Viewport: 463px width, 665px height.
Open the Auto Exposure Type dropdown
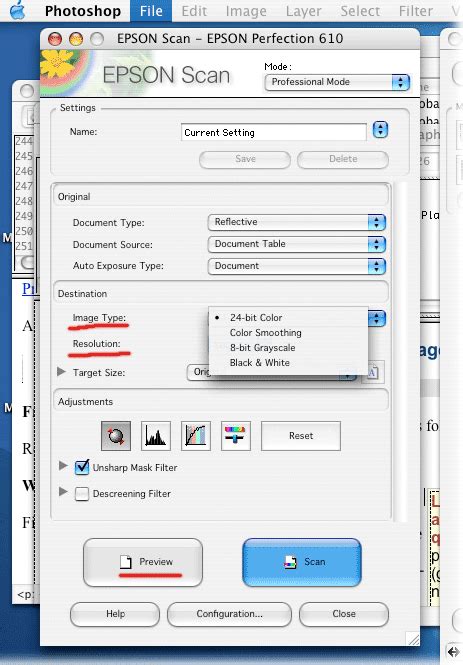click(x=296, y=266)
